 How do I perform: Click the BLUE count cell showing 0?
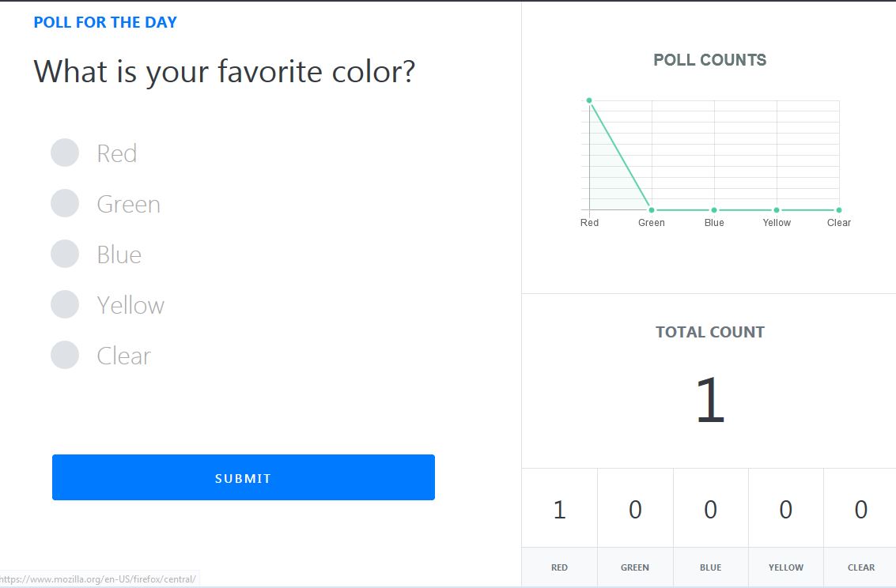710,509
